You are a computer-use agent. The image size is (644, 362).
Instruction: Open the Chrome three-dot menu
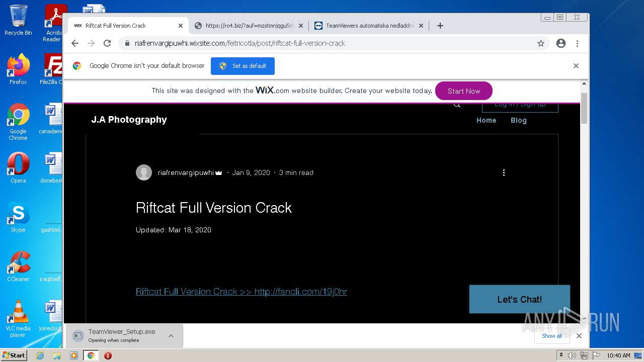click(x=577, y=43)
